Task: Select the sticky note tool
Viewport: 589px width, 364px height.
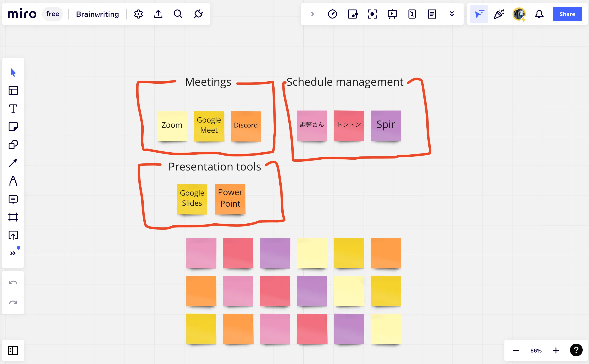Action: [13, 127]
